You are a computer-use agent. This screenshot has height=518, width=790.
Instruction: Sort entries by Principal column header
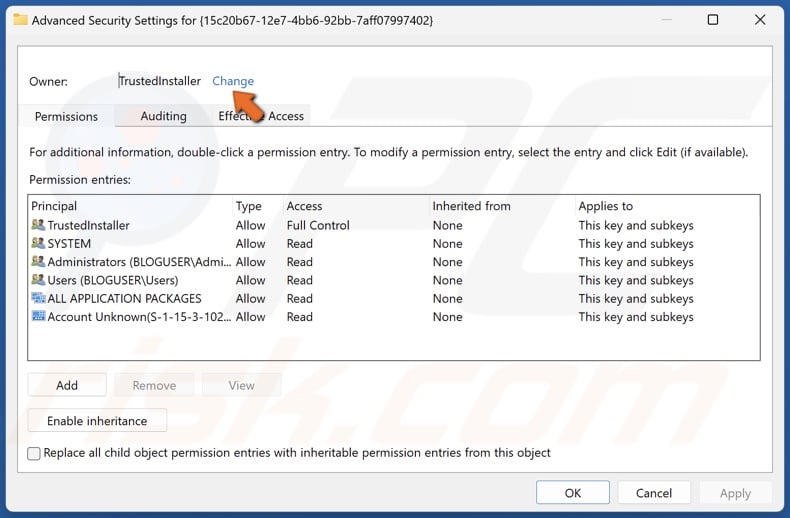54,206
